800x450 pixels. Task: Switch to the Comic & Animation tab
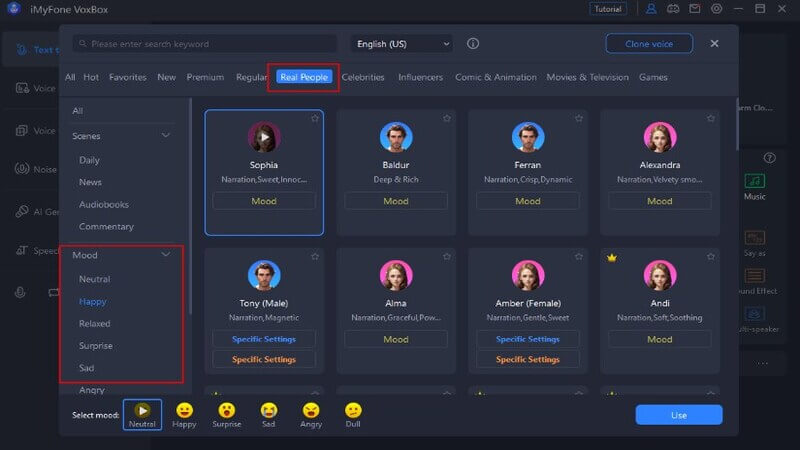pyautogui.click(x=496, y=77)
